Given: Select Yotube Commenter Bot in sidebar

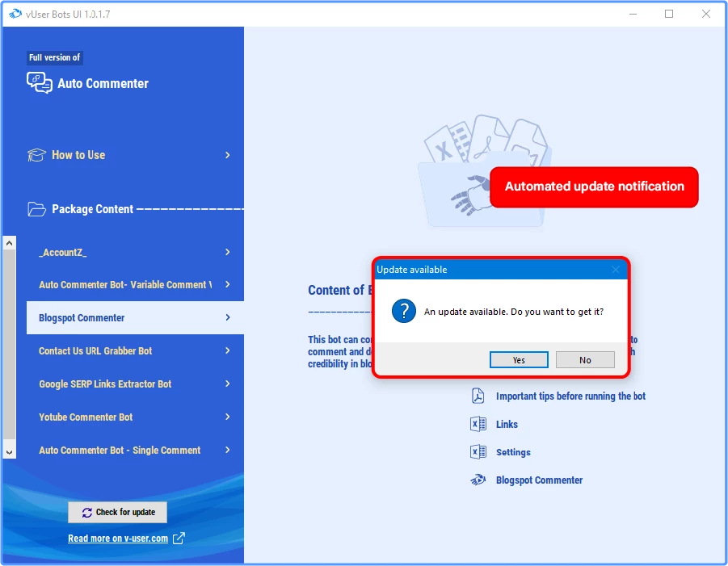Looking at the screenshot, I should click(135, 417).
